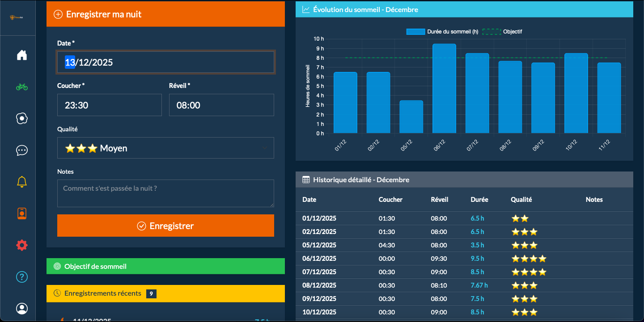Screen dimensions: 644x322
Task: Expand 'Enregistrements récents' panel header
Action: click(x=165, y=293)
